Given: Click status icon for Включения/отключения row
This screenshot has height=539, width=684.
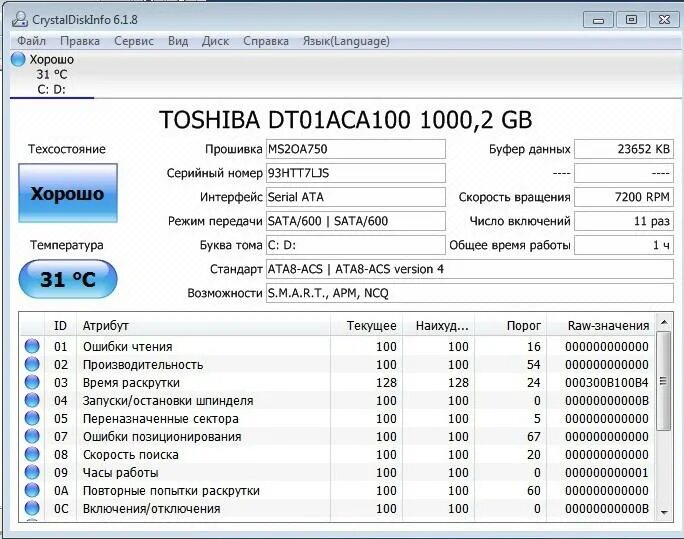Looking at the screenshot, I should pyautogui.click(x=32, y=508).
